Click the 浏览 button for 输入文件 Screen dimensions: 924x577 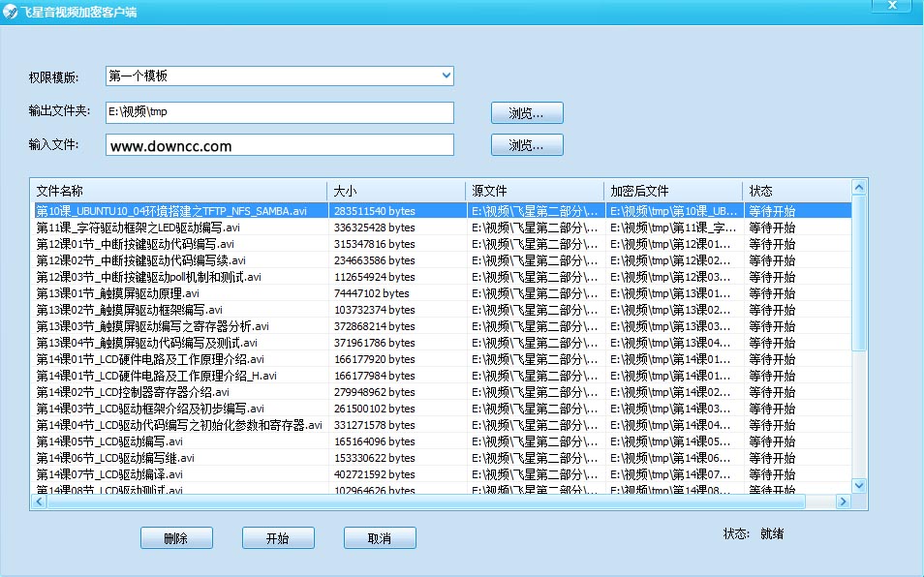click(x=526, y=145)
